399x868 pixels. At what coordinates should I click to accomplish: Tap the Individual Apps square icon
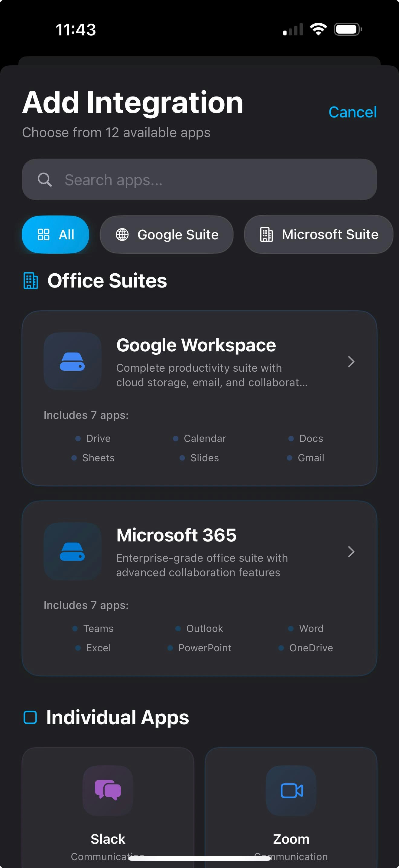click(30, 717)
